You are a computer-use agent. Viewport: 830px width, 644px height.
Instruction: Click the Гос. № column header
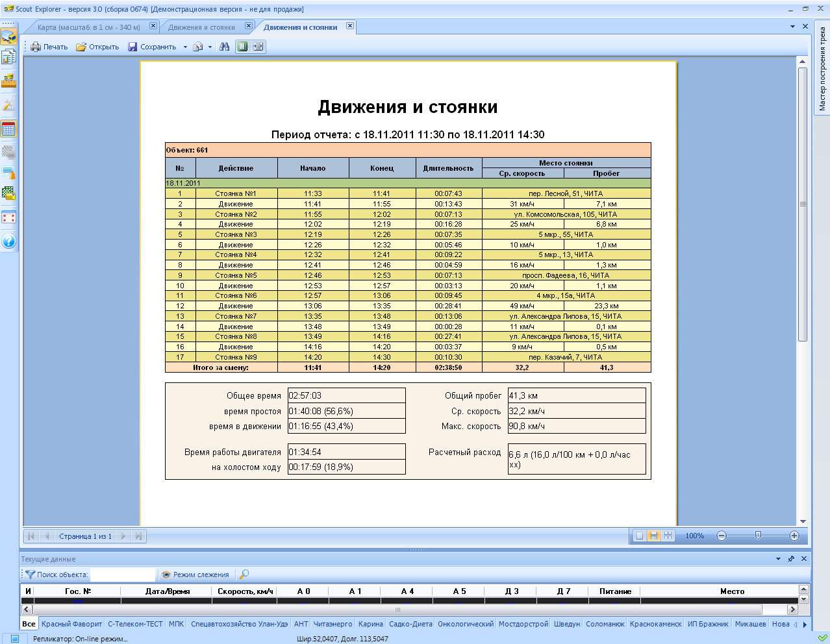78,591
